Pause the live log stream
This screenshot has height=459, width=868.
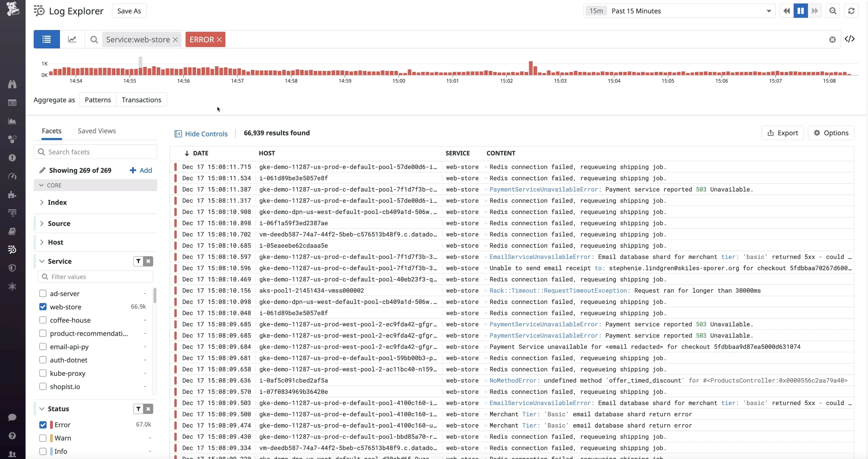pos(801,11)
